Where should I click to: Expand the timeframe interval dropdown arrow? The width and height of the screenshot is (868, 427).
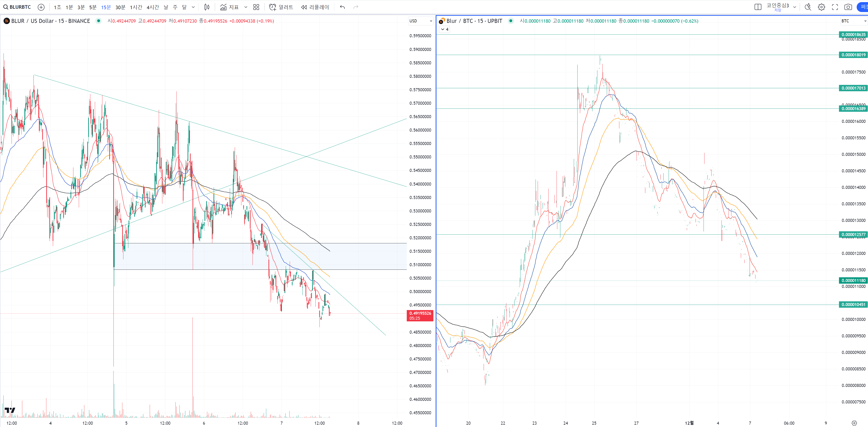[193, 7]
